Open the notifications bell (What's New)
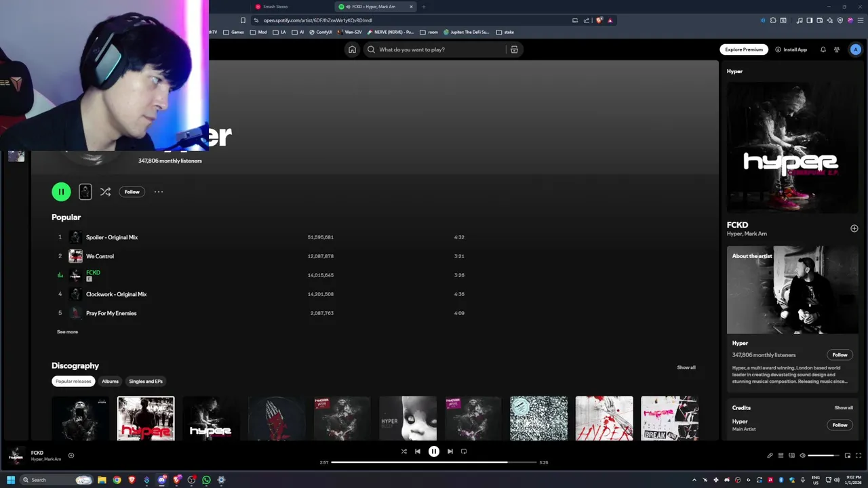The width and height of the screenshot is (868, 488). pyautogui.click(x=823, y=49)
